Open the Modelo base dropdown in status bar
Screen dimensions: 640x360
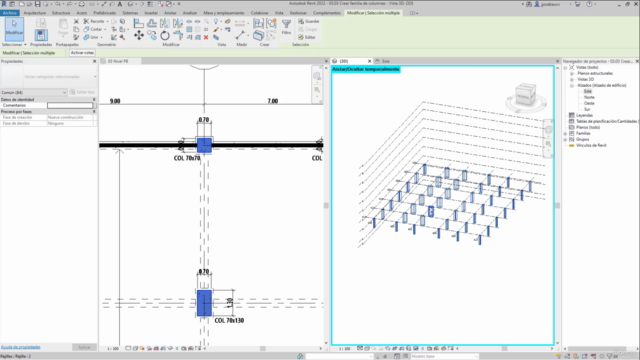444,356
